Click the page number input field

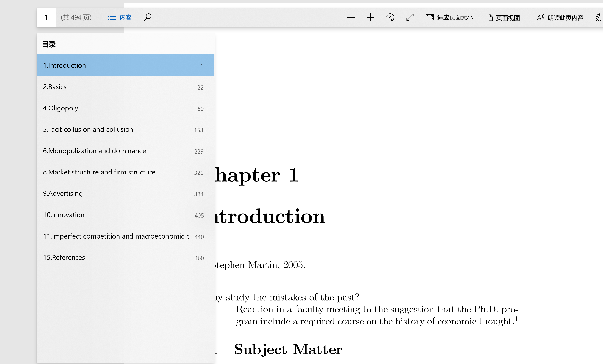click(46, 17)
